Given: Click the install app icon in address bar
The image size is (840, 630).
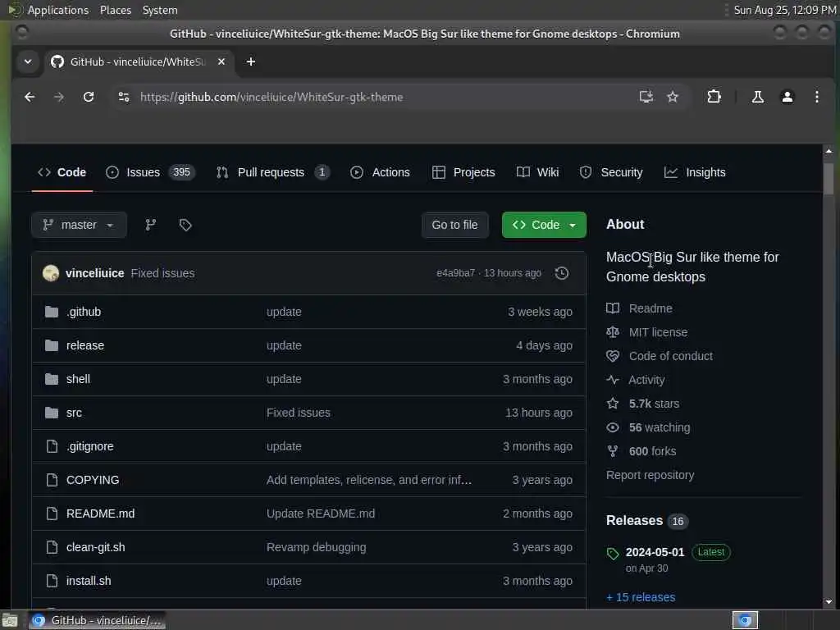Looking at the screenshot, I should [646, 97].
